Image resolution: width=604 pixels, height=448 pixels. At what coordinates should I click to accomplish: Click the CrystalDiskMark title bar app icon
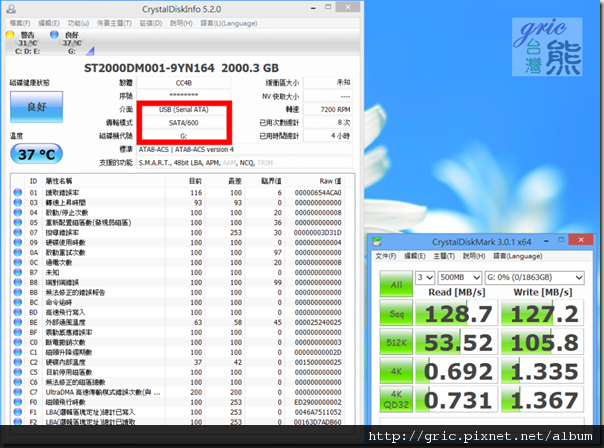(x=377, y=242)
